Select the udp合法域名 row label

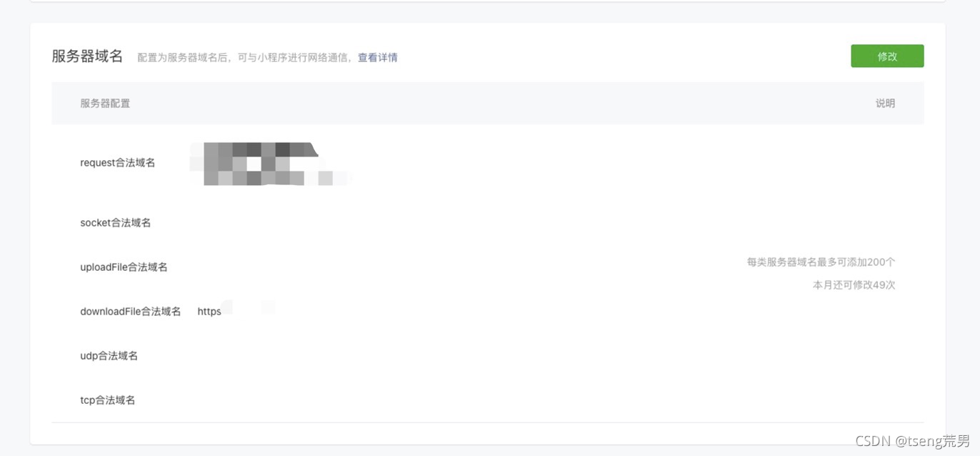pyautogui.click(x=109, y=356)
